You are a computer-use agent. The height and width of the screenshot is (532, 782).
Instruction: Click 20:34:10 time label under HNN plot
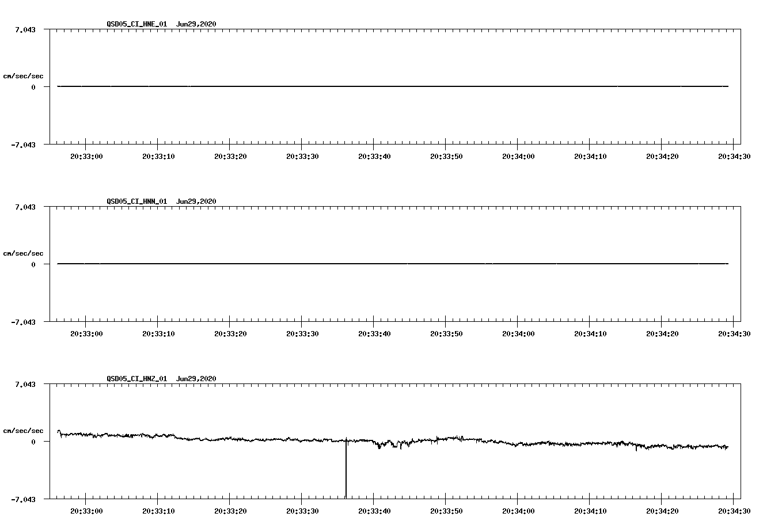click(590, 333)
